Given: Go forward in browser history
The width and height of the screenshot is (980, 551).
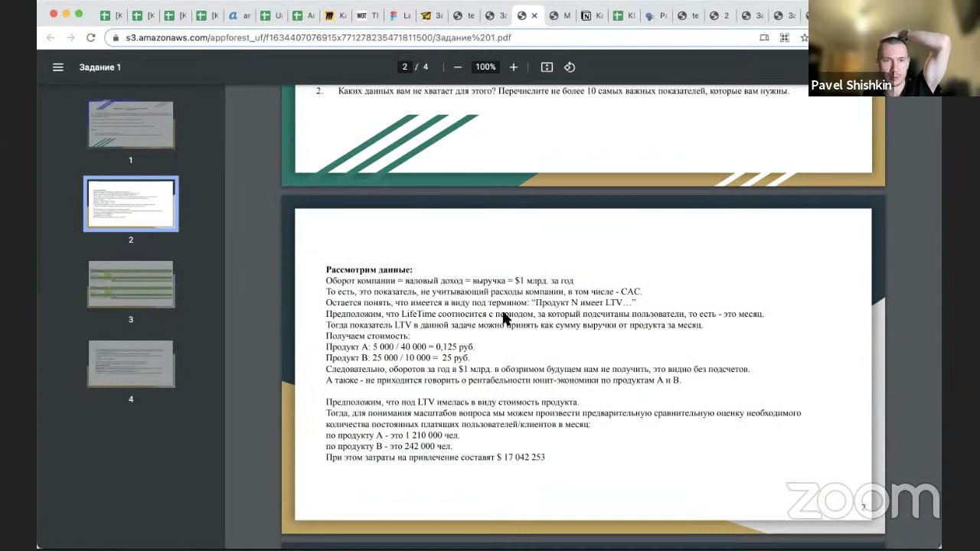Looking at the screenshot, I should [x=70, y=37].
